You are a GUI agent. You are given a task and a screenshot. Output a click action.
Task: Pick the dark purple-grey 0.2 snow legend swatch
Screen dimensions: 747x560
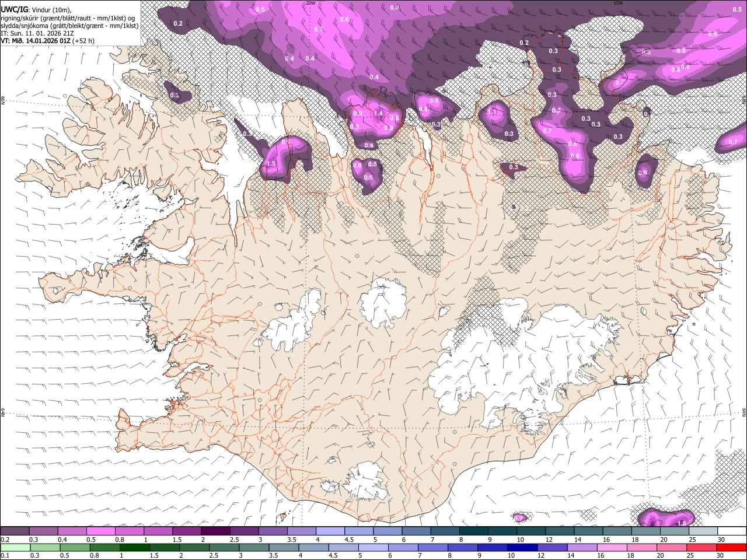15,531
